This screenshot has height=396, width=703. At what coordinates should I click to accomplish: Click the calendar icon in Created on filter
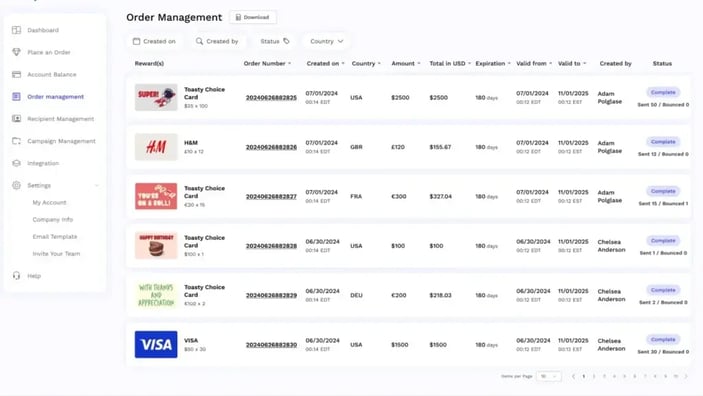click(x=136, y=41)
